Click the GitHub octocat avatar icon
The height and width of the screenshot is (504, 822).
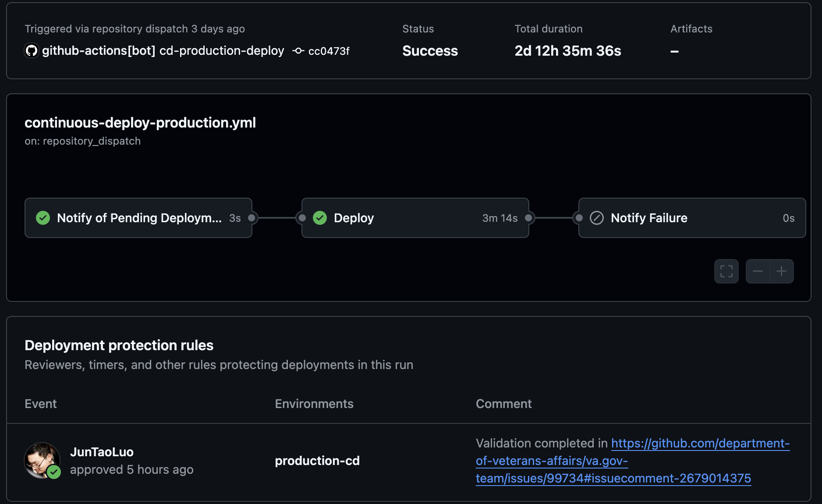click(31, 50)
